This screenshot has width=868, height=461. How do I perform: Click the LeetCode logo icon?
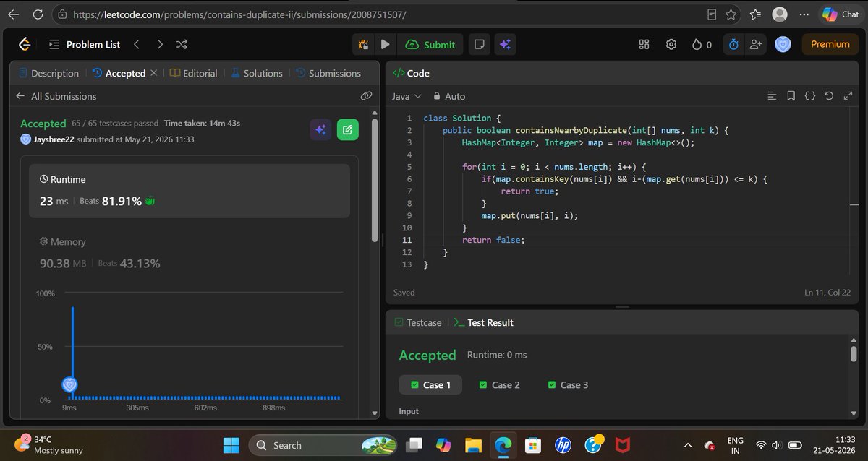pyautogui.click(x=25, y=45)
